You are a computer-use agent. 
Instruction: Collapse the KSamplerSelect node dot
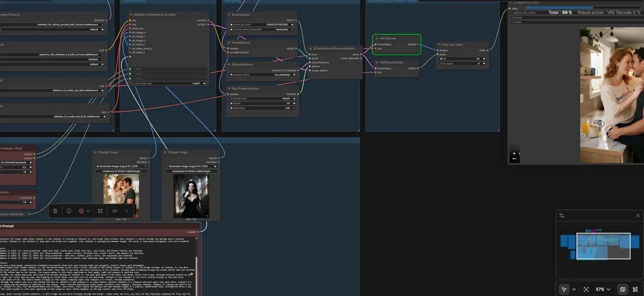[x=229, y=64]
